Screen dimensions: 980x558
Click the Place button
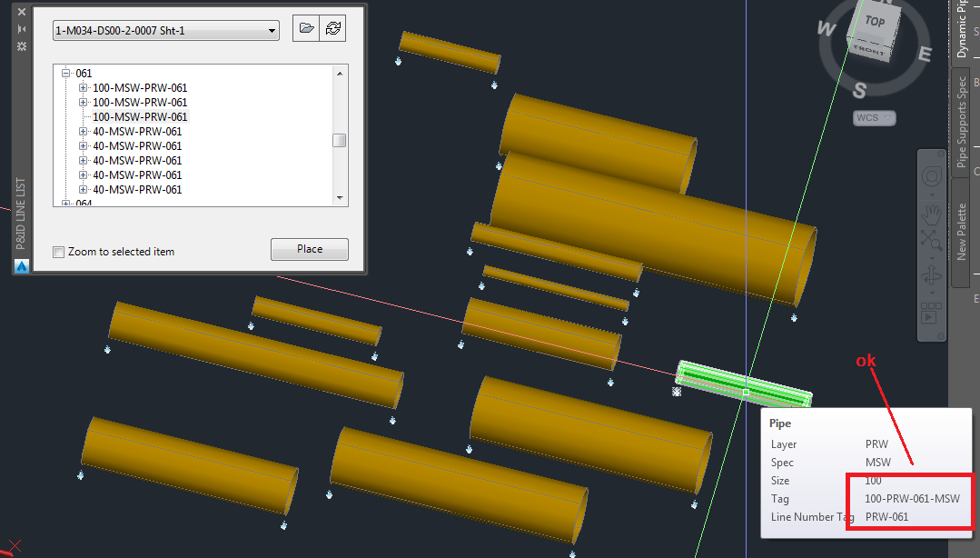[x=309, y=248]
